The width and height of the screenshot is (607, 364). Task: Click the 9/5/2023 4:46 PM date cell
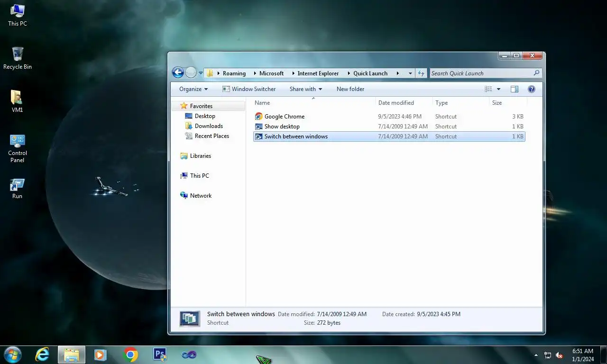[400, 117]
